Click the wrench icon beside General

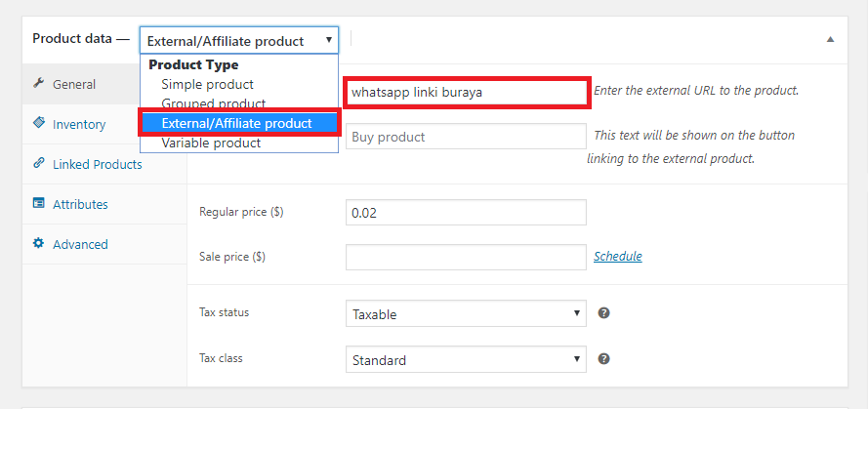click(x=38, y=83)
